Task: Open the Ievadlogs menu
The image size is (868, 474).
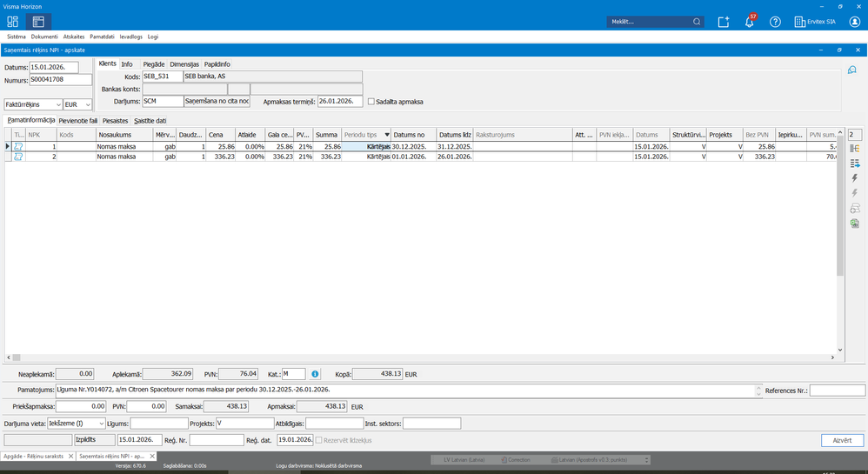Action: (x=130, y=37)
